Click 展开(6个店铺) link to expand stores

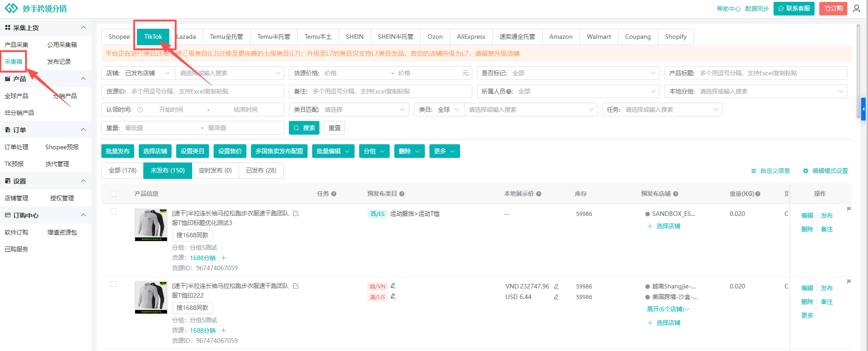[668, 309]
